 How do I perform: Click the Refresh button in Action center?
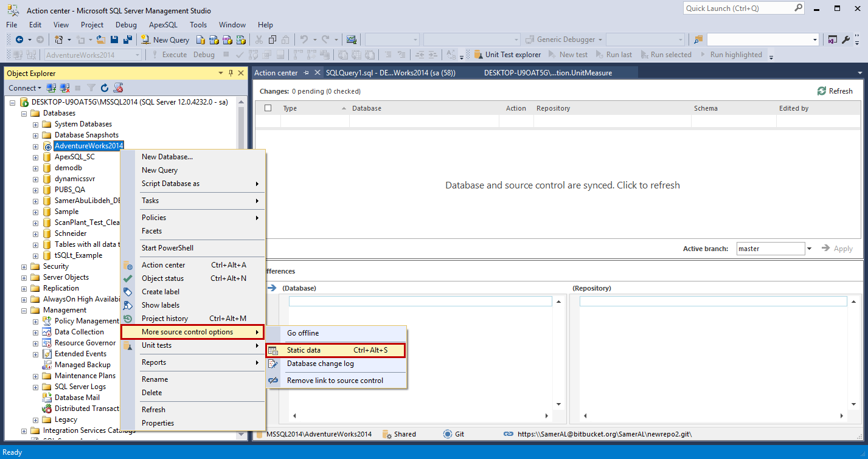tap(835, 91)
